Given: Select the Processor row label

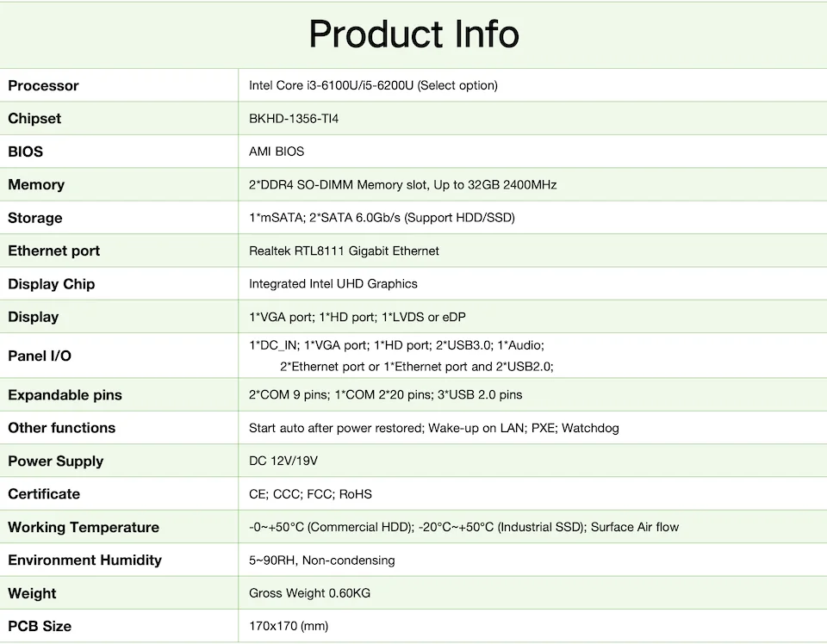Looking at the screenshot, I should (x=43, y=85).
